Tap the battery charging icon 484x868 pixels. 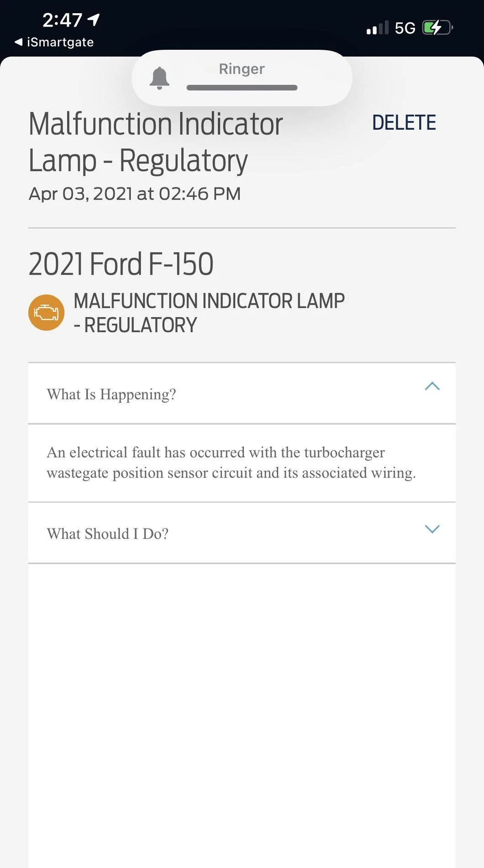pos(437,28)
